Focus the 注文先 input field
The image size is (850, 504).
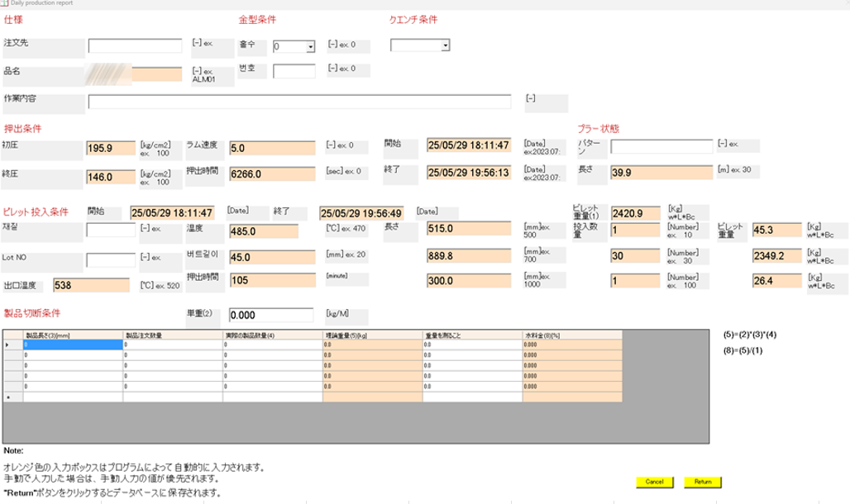tap(134, 45)
